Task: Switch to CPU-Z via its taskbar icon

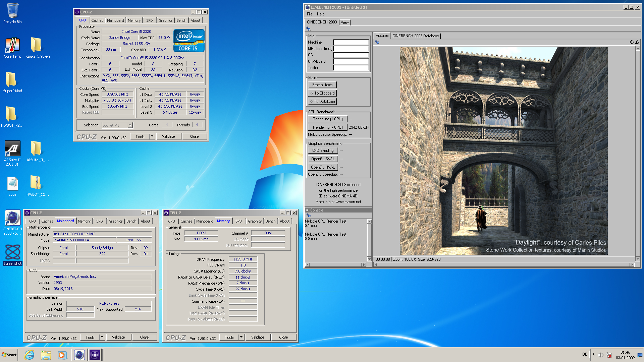Action: click(x=95, y=355)
